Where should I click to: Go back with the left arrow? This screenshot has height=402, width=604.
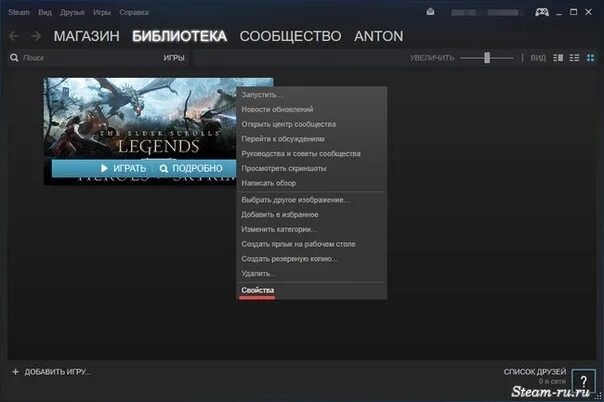pyautogui.click(x=14, y=36)
